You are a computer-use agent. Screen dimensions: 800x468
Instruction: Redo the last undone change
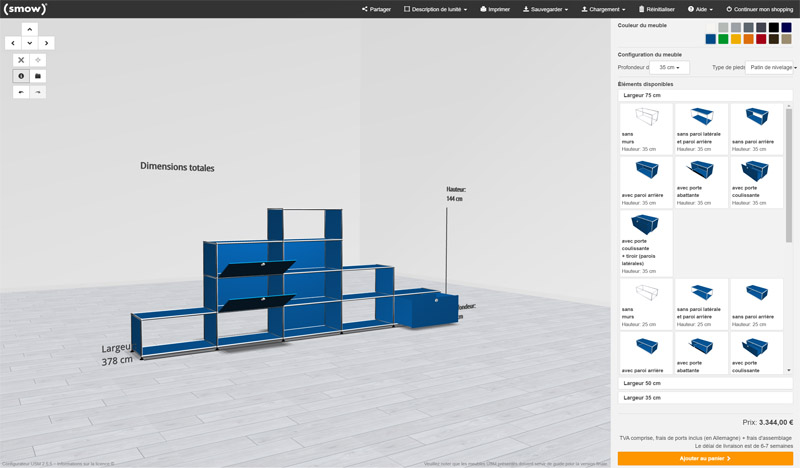(38, 92)
